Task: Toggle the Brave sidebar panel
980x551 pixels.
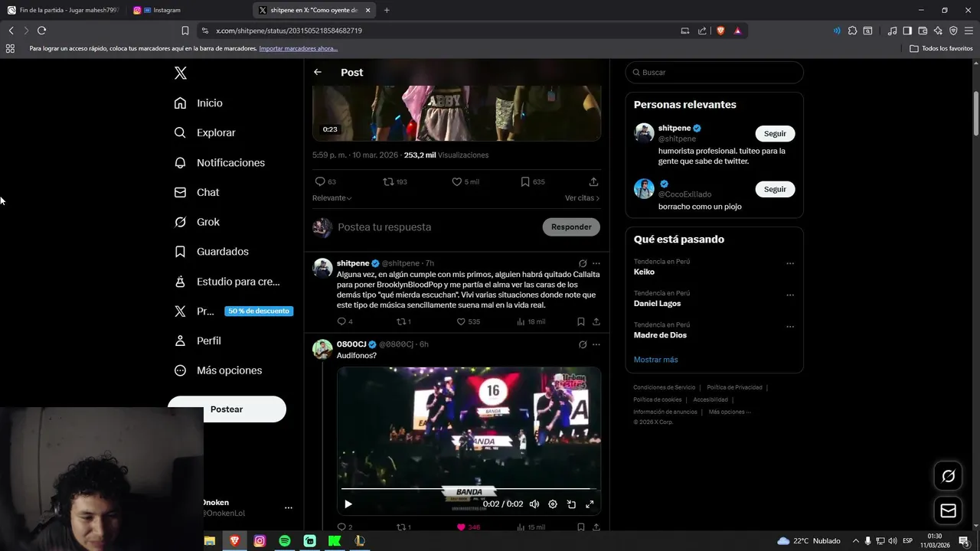Action: pyautogui.click(x=907, y=31)
